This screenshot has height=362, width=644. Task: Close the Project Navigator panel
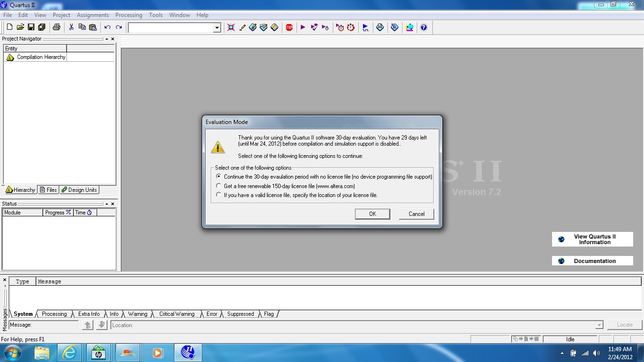113,39
